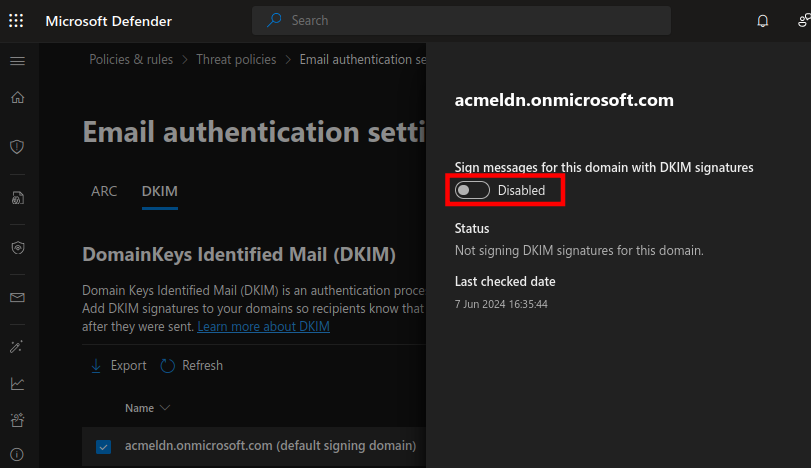Open the Email envelope sidebar icon
This screenshot has height=468, width=811.
pyautogui.click(x=17, y=297)
